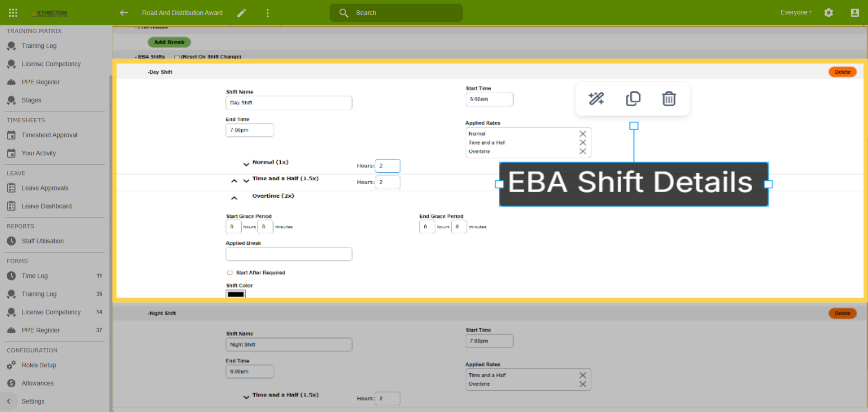Edit the award name with pencil icon
Viewport: 868px width, 412px height.
pyautogui.click(x=242, y=13)
